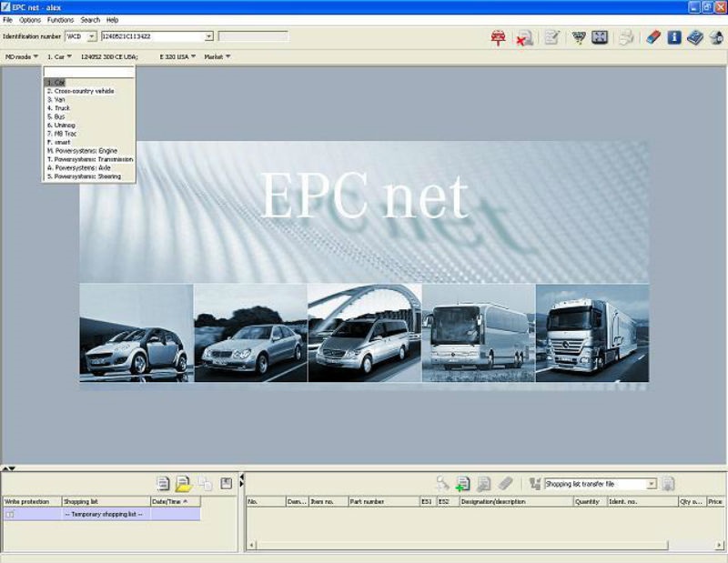Click the parts table scrollbar left arrow

click(251, 545)
